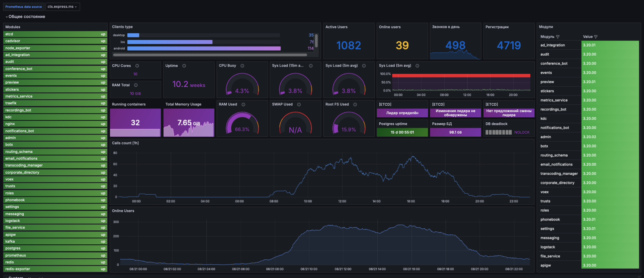Click the Sys Load (5m avg) gauge info icon
This screenshot has width=644, height=278.
[x=364, y=66]
